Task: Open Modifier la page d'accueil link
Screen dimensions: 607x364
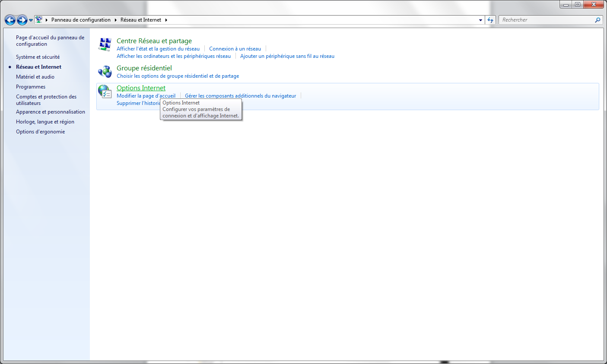Action: [x=146, y=96]
